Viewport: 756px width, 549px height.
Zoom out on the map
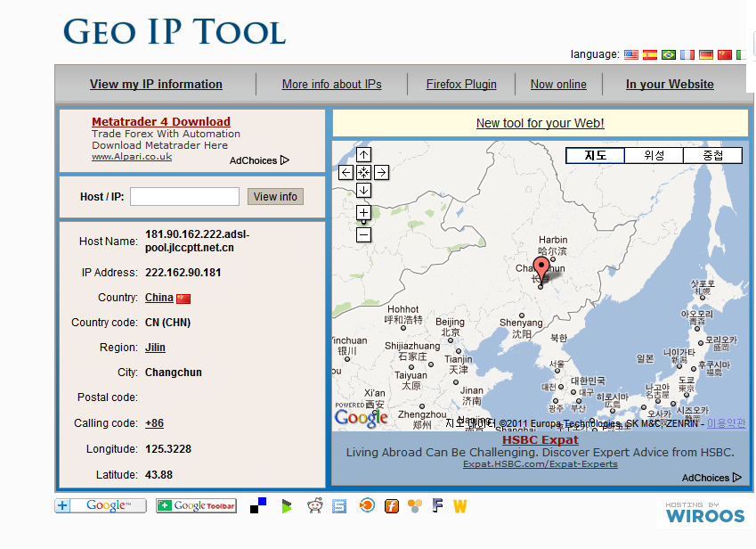coord(363,234)
